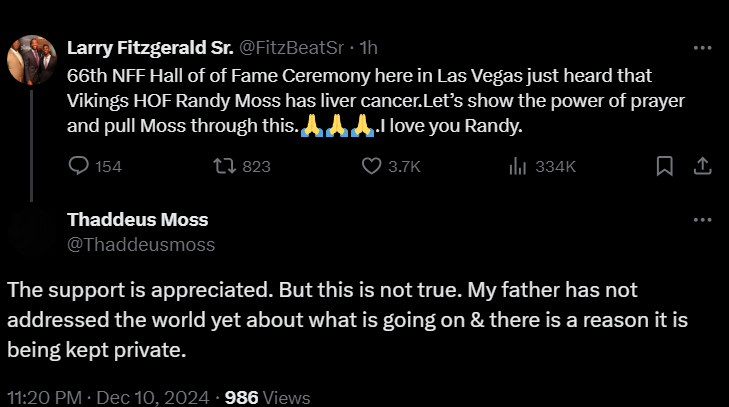Open more options for Thaddeus Moss's reply
729x407 pixels.
click(702, 220)
